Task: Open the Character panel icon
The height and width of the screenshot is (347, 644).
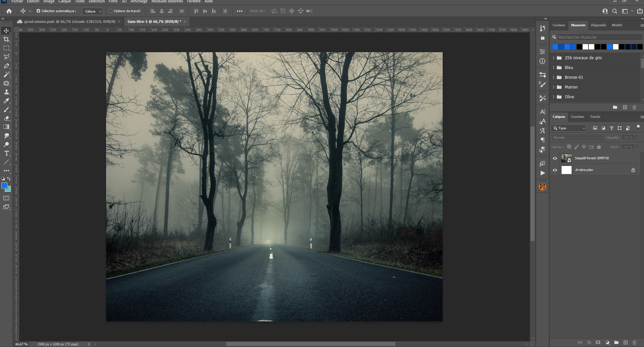Action: 542,112
